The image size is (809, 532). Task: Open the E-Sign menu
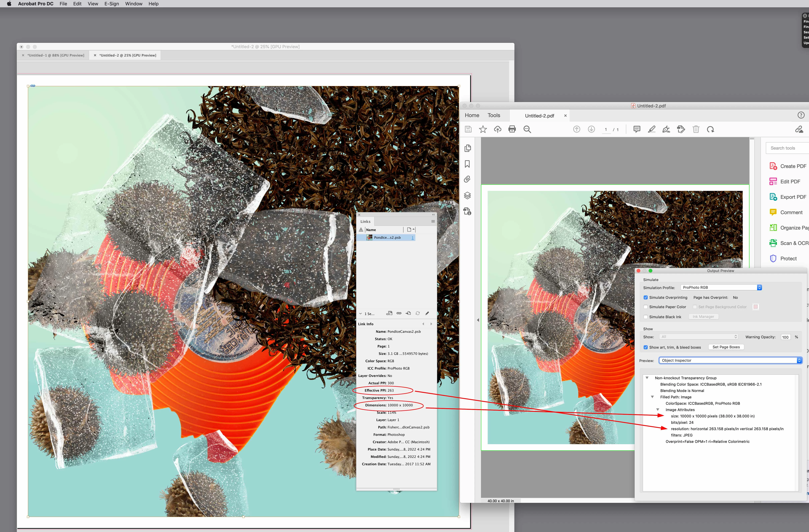click(x=111, y=4)
